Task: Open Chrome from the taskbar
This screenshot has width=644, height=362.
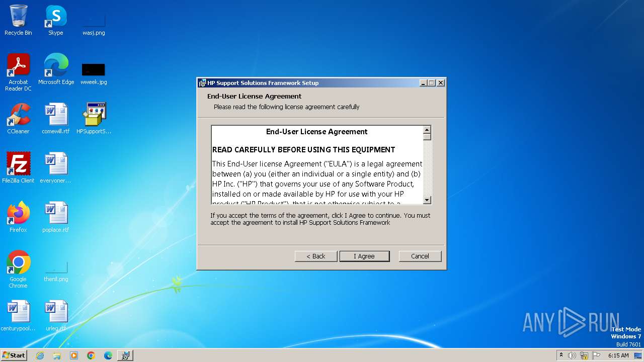Action: coord(91,355)
